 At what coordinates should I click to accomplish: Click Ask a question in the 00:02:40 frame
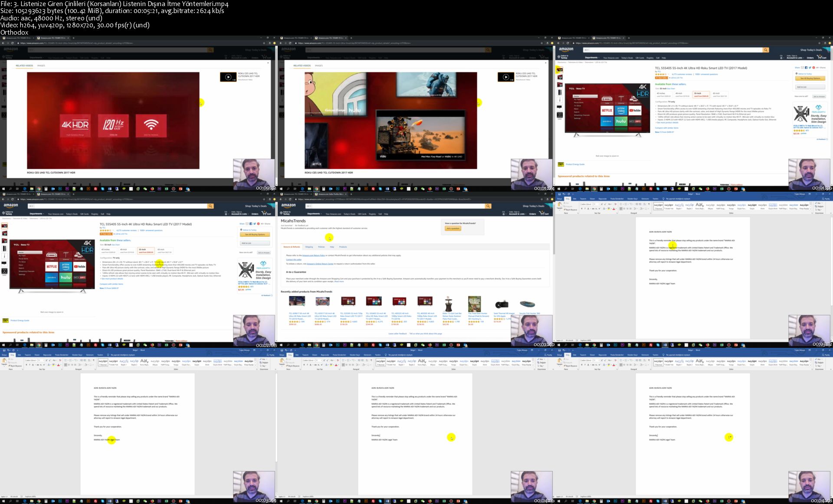(453, 228)
